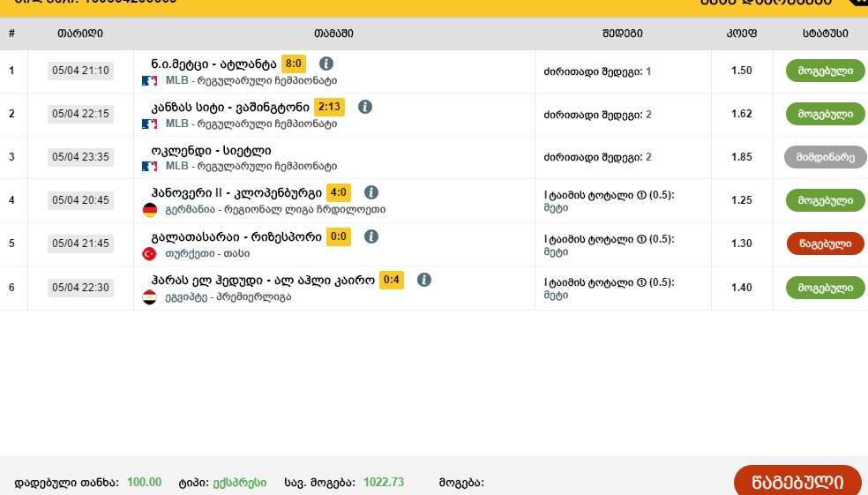The height and width of the screenshot is (495, 868).
Task: Click the large წაგებული button at bottom
Action: click(797, 481)
